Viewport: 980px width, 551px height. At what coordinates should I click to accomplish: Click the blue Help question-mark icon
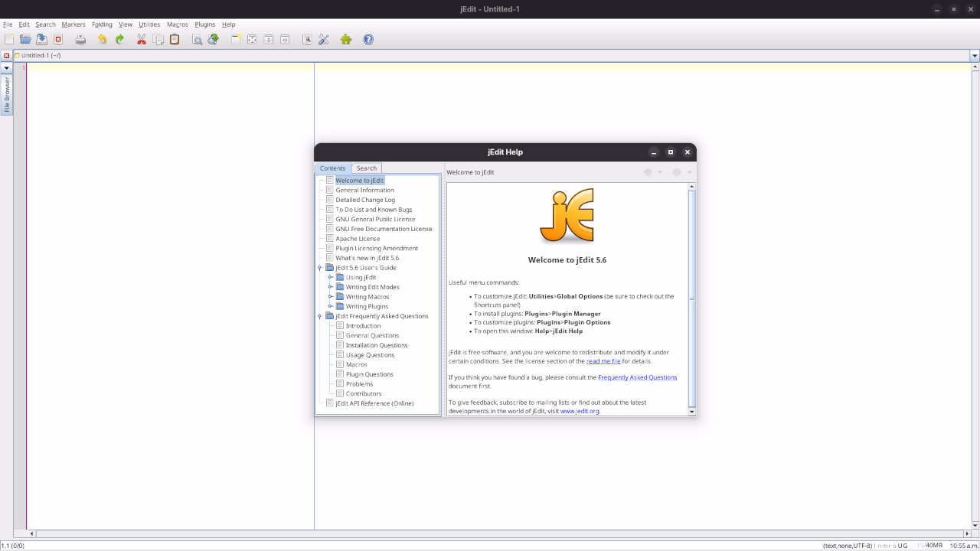pyautogui.click(x=368, y=39)
